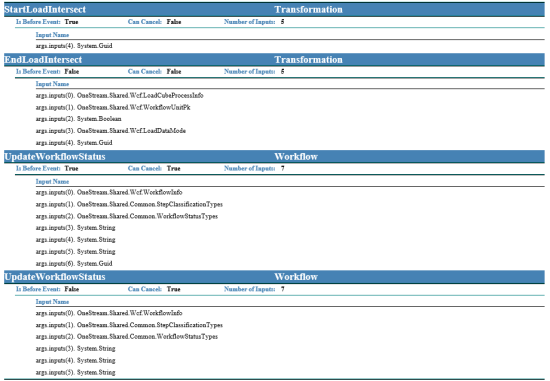The height and width of the screenshot is (381, 550).
Task: Select args.inputs(3) LoadDataMode entry
Action: tap(110, 131)
